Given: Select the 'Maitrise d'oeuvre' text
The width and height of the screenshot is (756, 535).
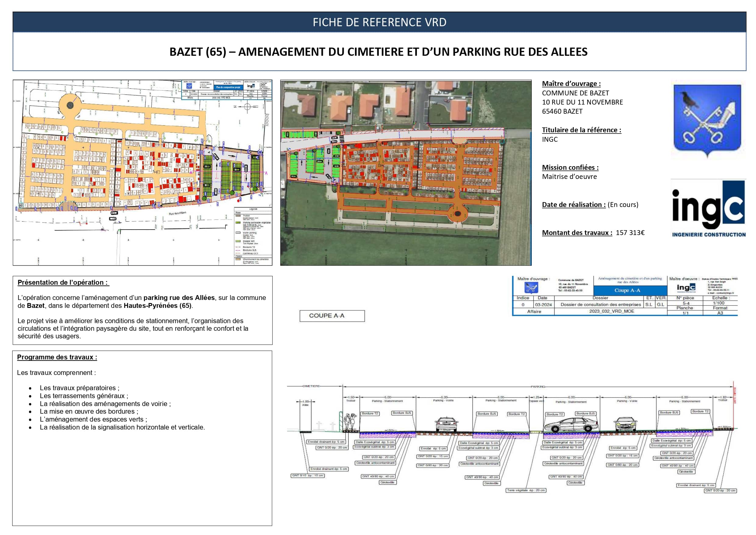Looking at the screenshot, I should (569, 177).
